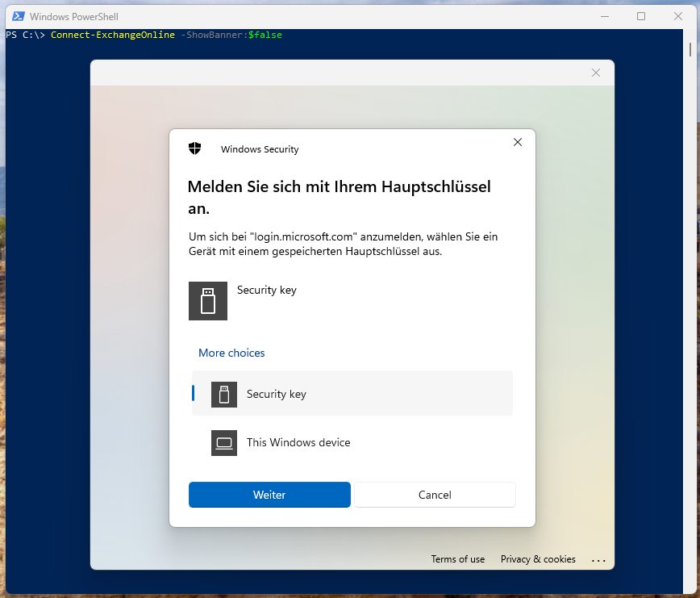This screenshot has width=700, height=598.
Task: Click the Windows Security title text
Action: 260,149
